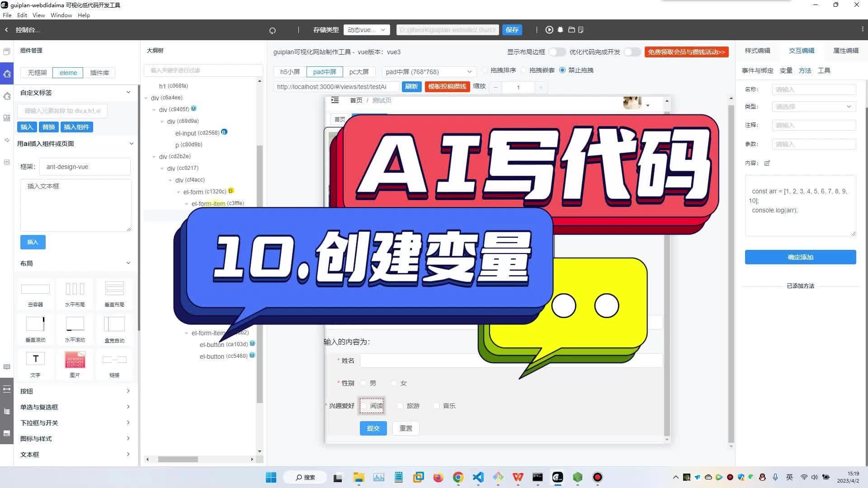
Task: Insert the 垂直滚动 layout component
Action: pos(35,329)
